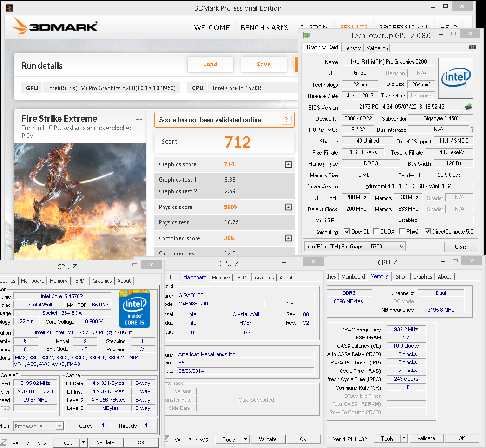Open About tab in the CPU-Z Memory window
Screen dimensions: 486x448
pos(445,277)
